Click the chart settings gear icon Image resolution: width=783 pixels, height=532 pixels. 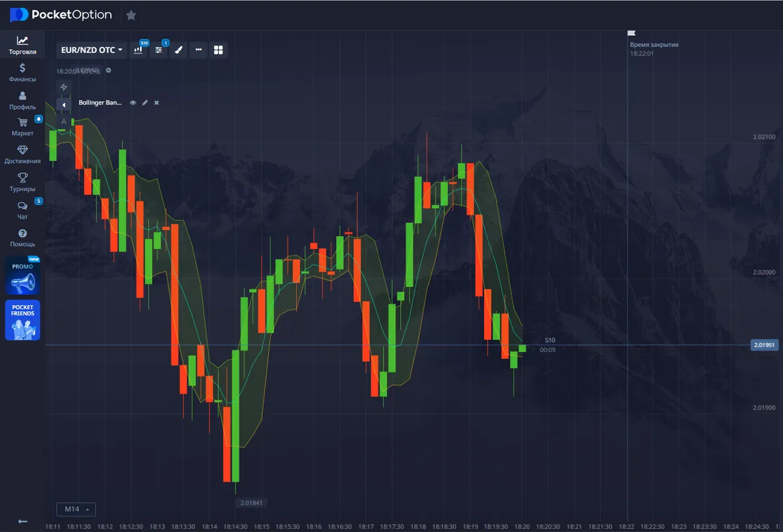point(108,70)
